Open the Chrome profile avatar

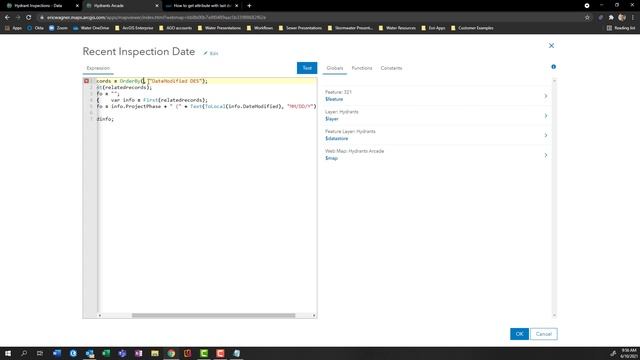(x=622, y=18)
